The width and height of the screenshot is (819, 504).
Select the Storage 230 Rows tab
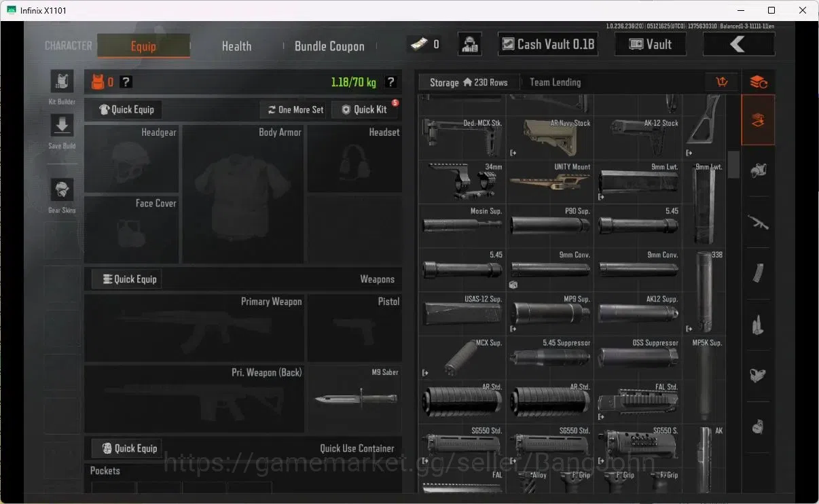click(x=469, y=82)
